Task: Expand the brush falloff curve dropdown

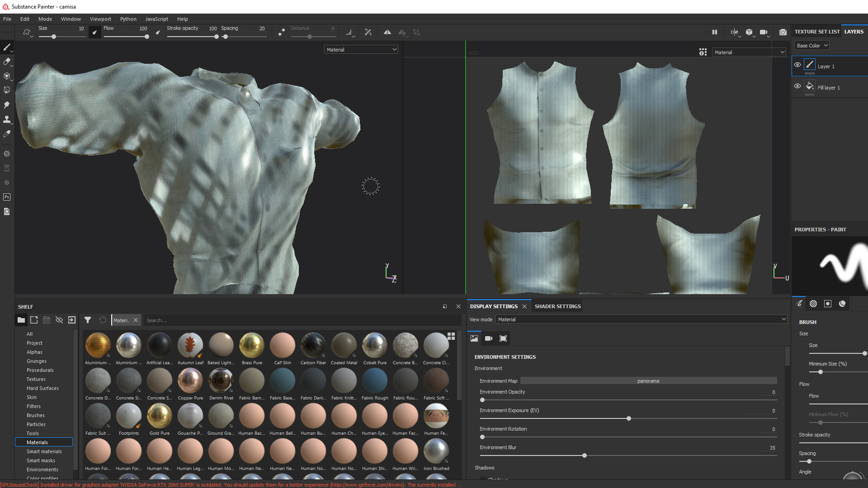Action: pyautogui.click(x=350, y=33)
